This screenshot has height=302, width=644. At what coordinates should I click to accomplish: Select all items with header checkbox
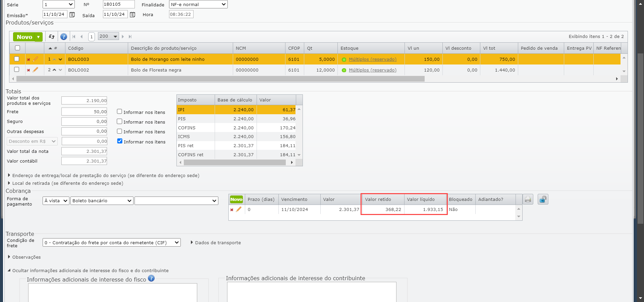[17, 48]
